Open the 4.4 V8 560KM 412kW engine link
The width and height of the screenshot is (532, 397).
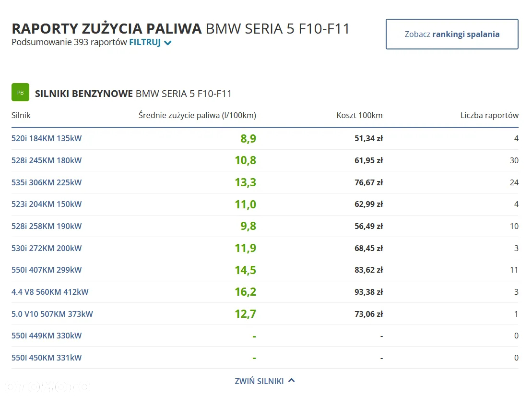pos(50,292)
